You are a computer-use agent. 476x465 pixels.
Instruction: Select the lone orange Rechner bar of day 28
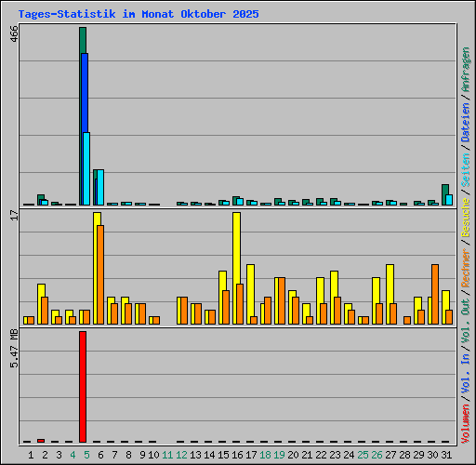coord(407,320)
